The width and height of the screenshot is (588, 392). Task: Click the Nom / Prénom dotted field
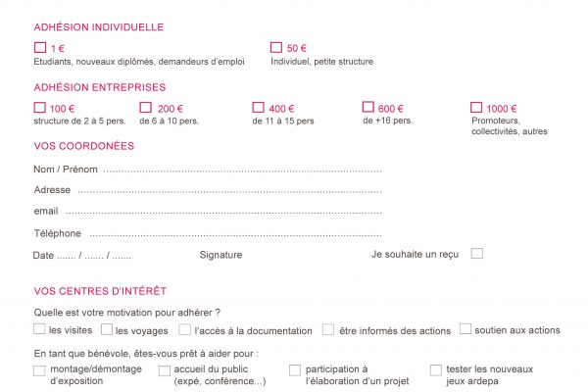[243, 171]
